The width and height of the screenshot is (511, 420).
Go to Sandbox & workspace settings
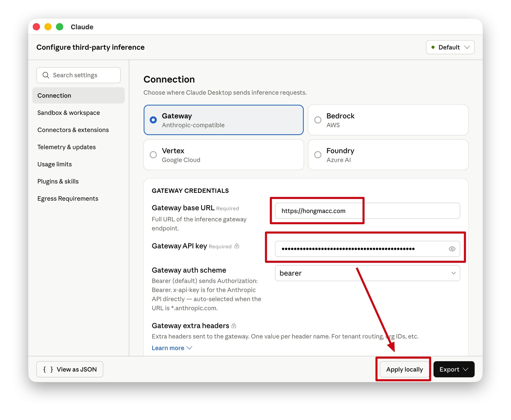tap(79, 113)
